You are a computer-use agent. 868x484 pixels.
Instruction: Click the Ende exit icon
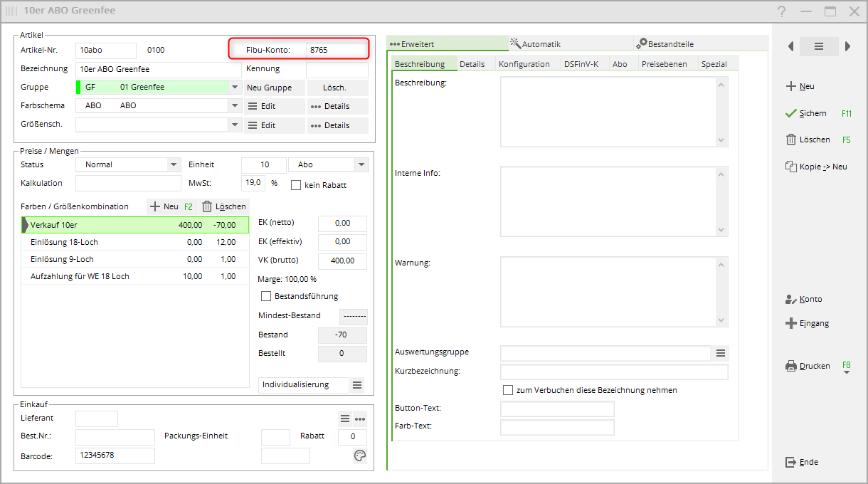point(790,463)
